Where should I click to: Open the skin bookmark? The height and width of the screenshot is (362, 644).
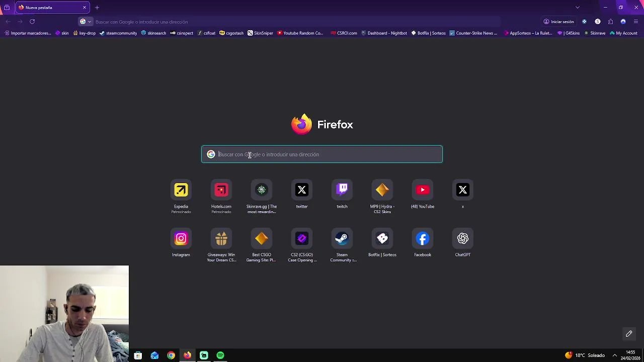(62, 33)
